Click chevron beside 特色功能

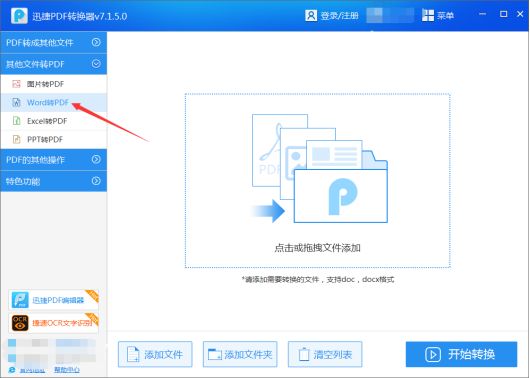[96, 181]
